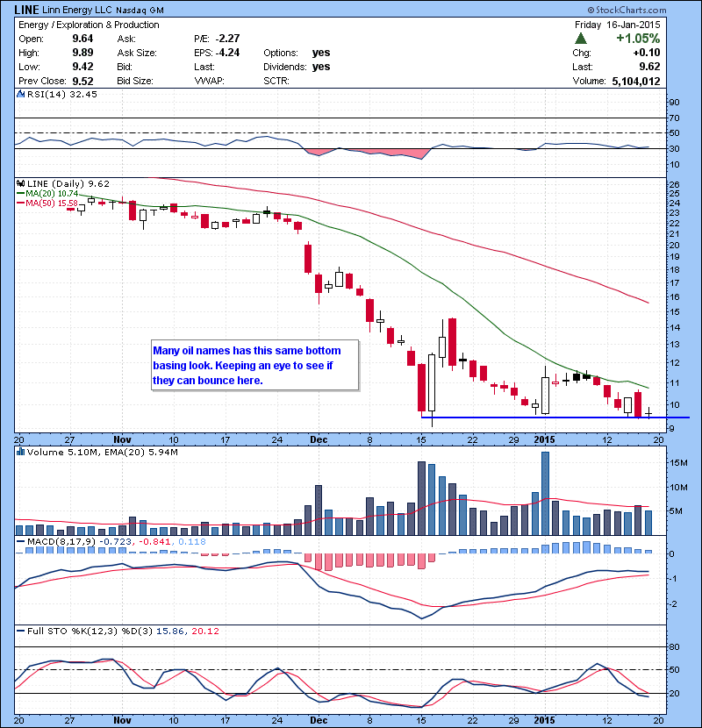This screenshot has width=702, height=728.
Task: Click the Chg value +0.10
Action: pyautogui.click(x=646, y=53)
